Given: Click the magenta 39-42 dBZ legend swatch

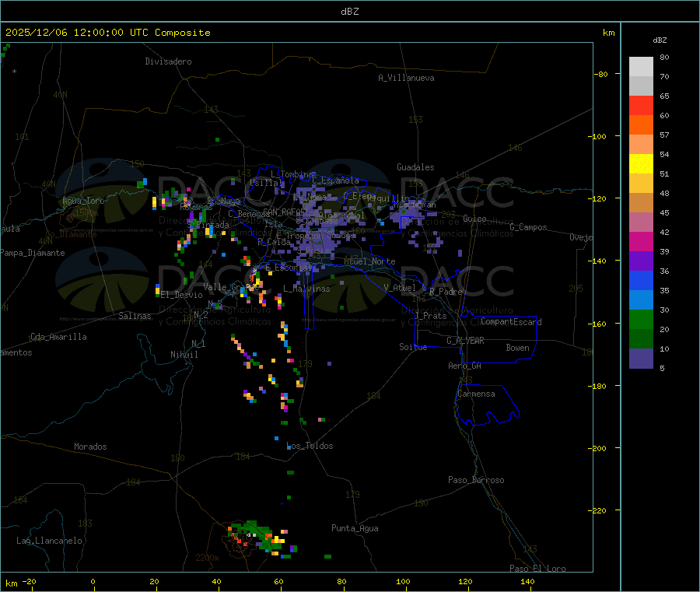Looking at the screenshot, I should tap(641, 241).
